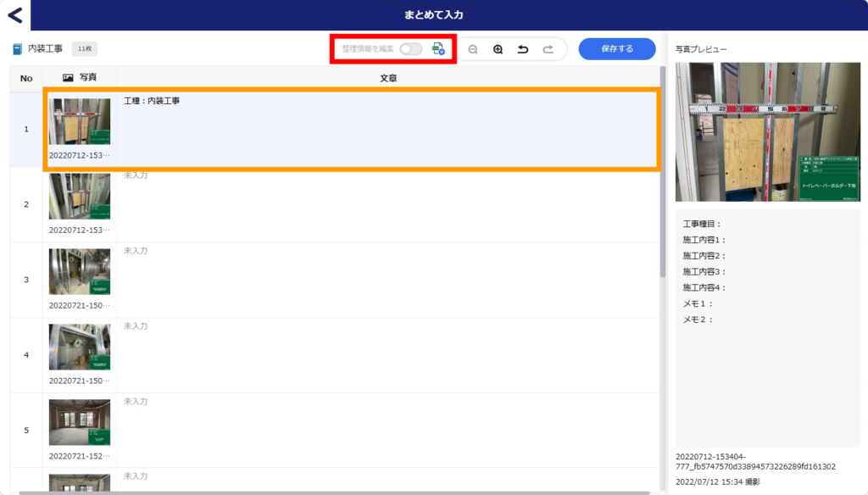Click the 施工内容2 label
The height and width of the screenshot is (495, 868).
[704, 256]
